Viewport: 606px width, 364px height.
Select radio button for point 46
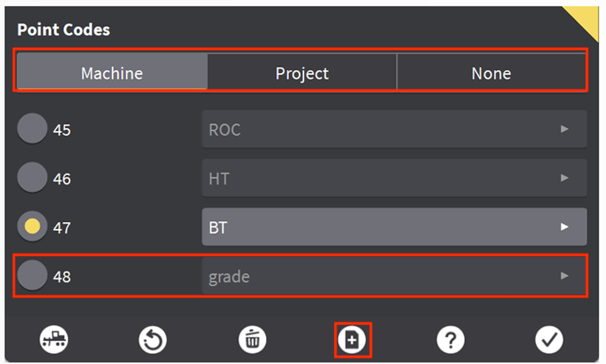(x=32, y=178)
